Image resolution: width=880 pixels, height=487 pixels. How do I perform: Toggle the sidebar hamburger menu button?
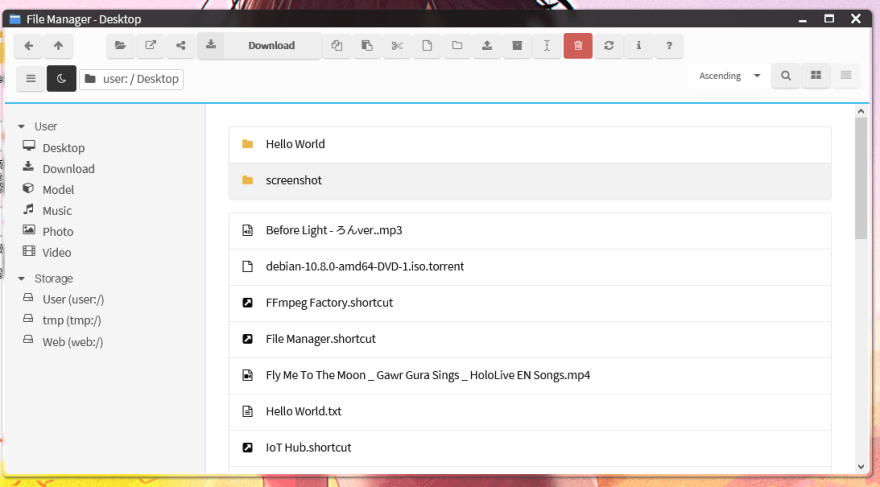point(31,79)
